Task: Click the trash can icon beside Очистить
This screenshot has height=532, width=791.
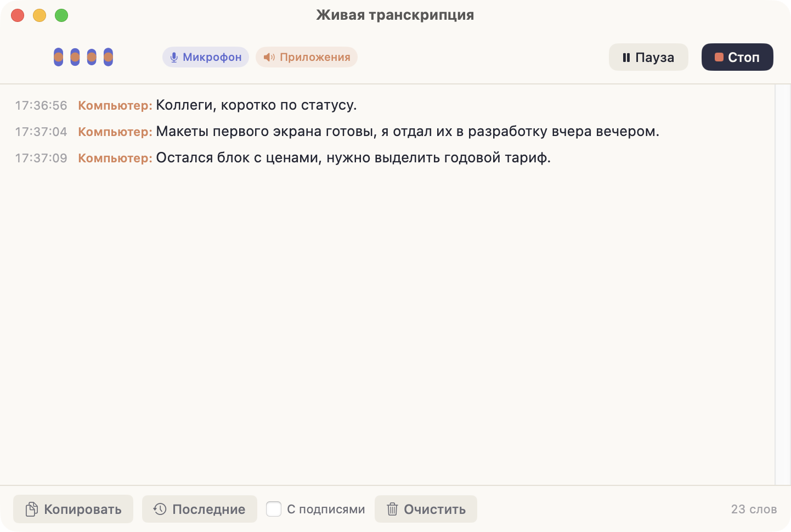Action: pos(392,509)
